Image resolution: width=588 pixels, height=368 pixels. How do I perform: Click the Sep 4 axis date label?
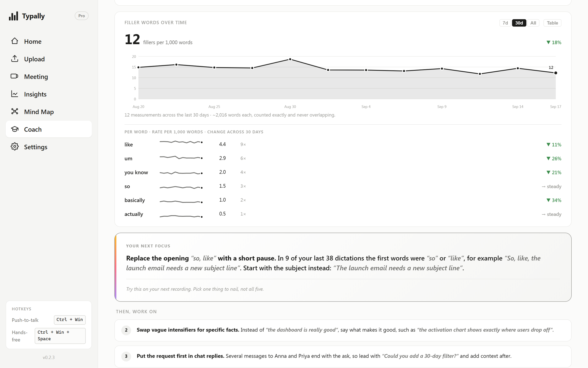click(366, 107)
